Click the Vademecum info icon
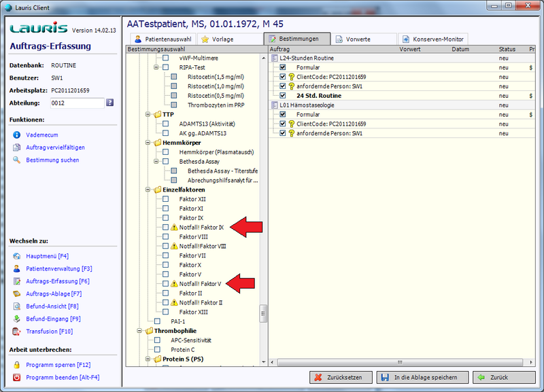 [17, 135]
